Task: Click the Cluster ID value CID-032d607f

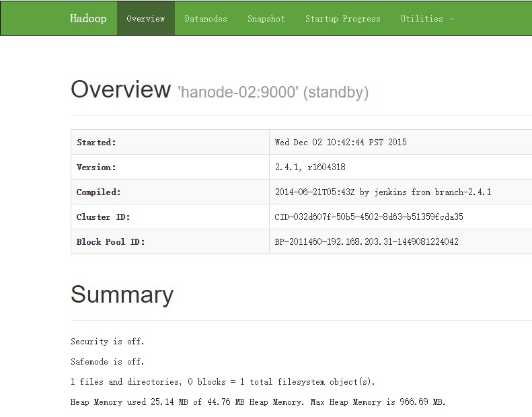Action: (369, 217)
